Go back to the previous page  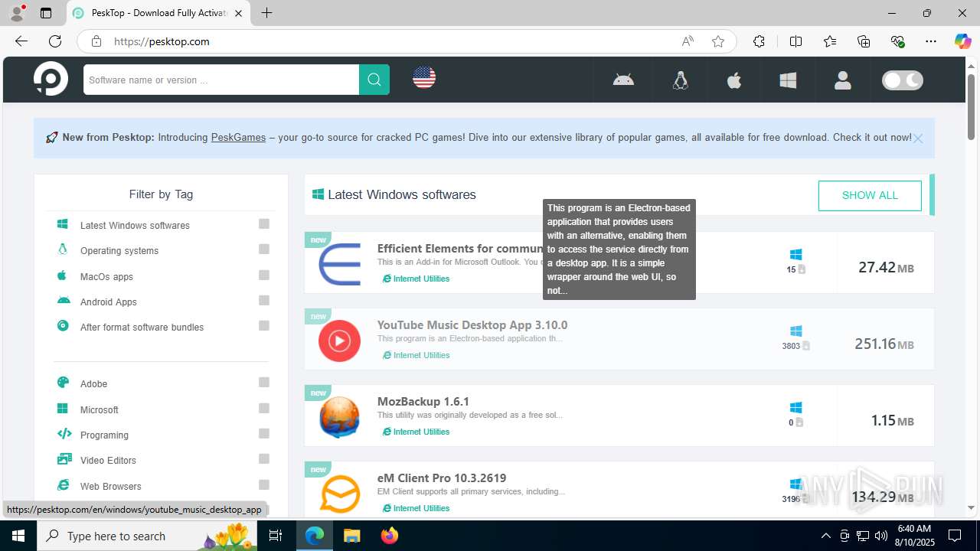[21, 41]
